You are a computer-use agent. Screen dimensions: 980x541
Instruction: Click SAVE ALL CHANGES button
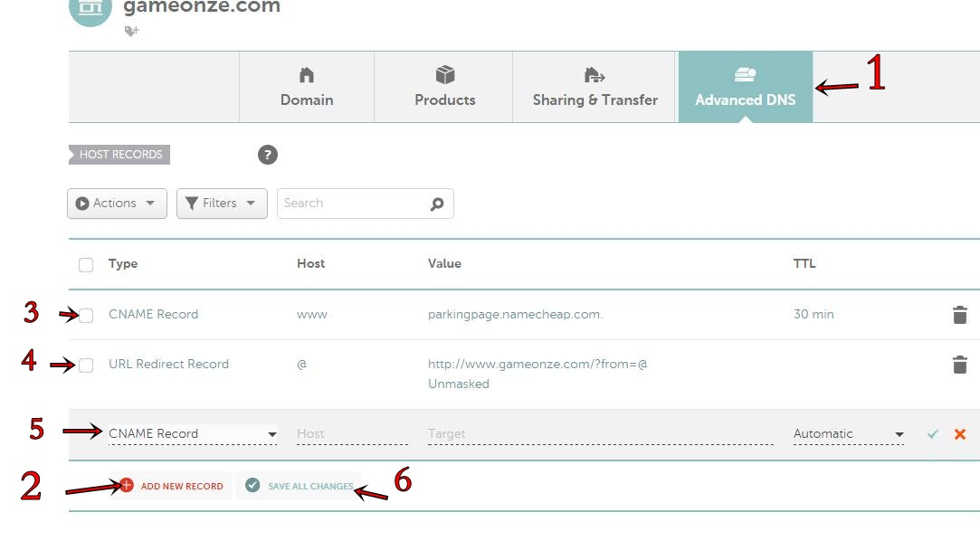click(300, 486)
